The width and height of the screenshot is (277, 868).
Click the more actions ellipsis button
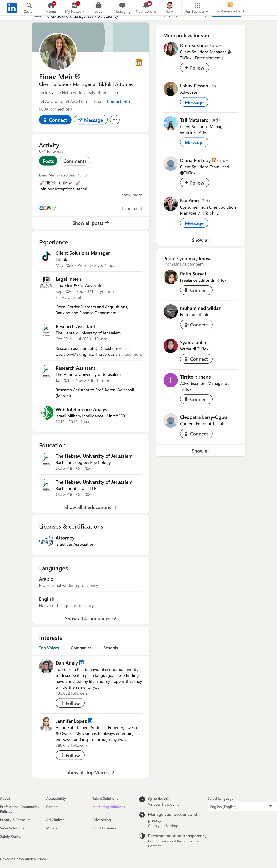(115, 120)
